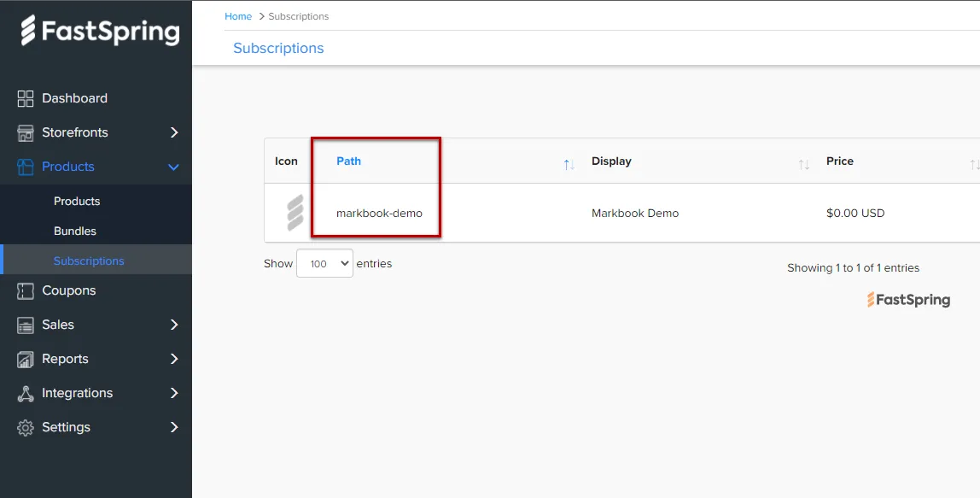Click the Integrations nodes icon
Screen dimensions: 980x498
(x=25, y=394)
